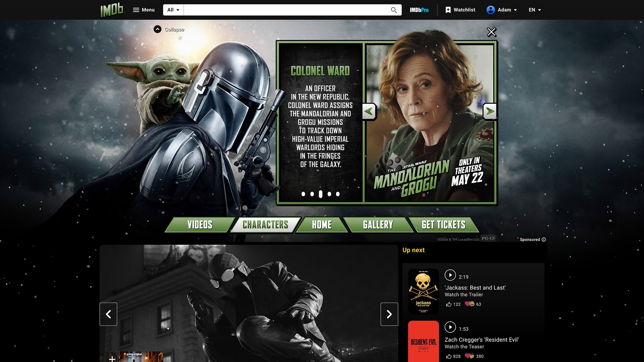
Task: Switch to the Gallery tab
Action: [378, 225]
